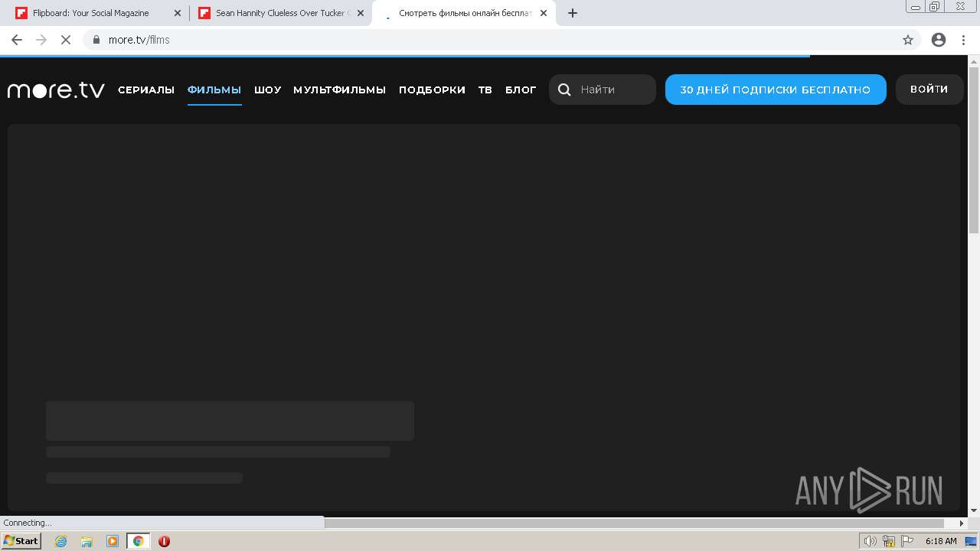Select the Фильмы navigation item

click(x=214, y=90)
